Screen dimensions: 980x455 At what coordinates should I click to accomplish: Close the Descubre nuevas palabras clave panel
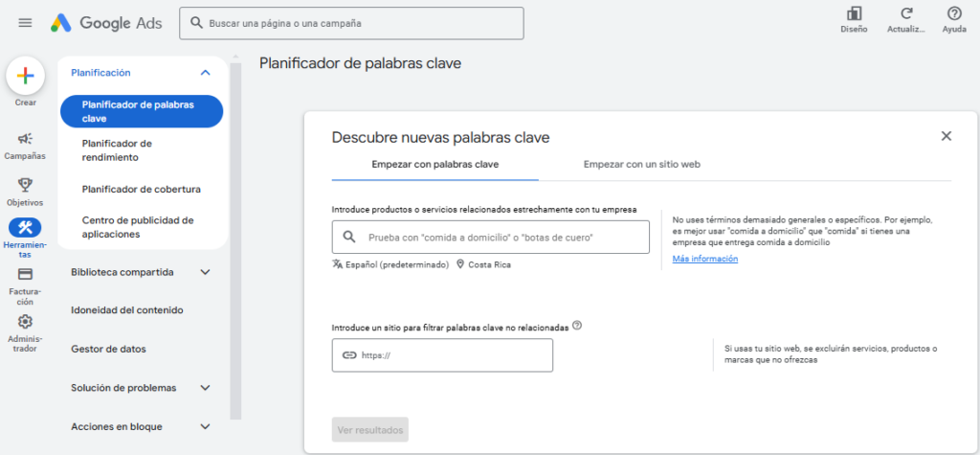(947, 136)
